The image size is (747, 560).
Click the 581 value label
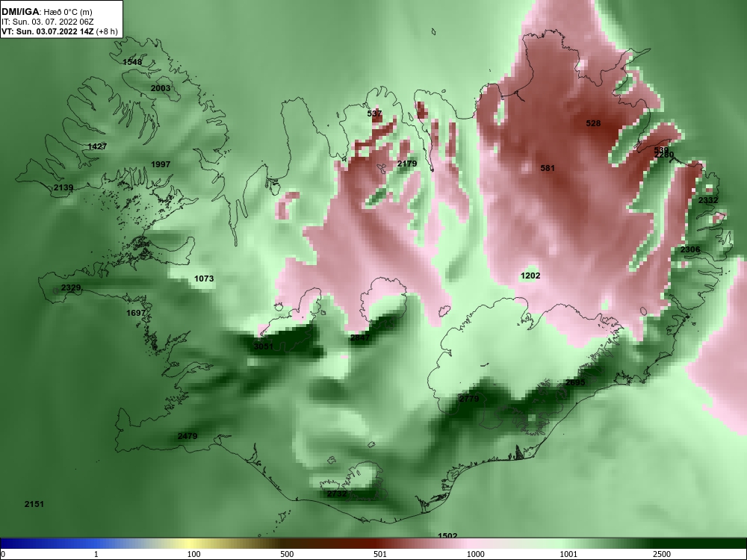(548, 167)
